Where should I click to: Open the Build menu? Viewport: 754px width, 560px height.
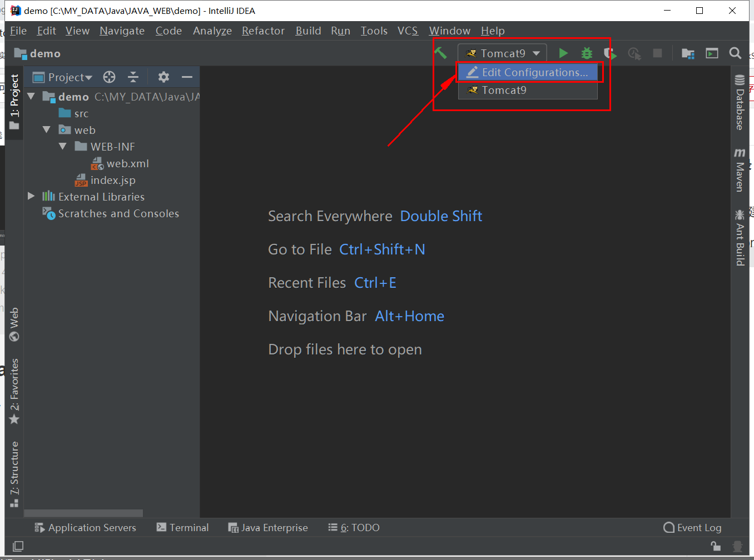click(308, 31)
